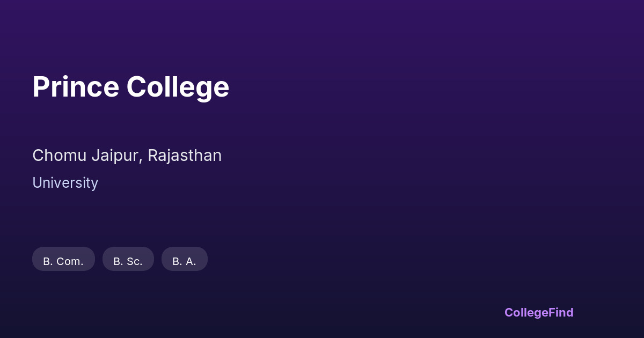This screenshot has width=644, height=338.
Task: Select the Chomu Jaipur, Rajasthan location text
Action: [x=127, y=156]
